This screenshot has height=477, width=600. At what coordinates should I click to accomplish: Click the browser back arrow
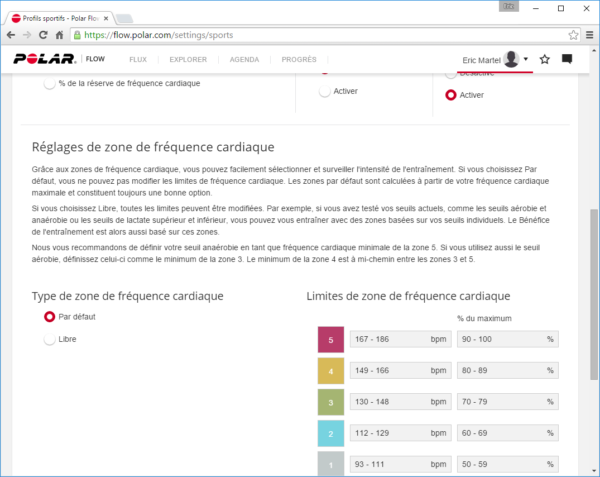(15, 34)
